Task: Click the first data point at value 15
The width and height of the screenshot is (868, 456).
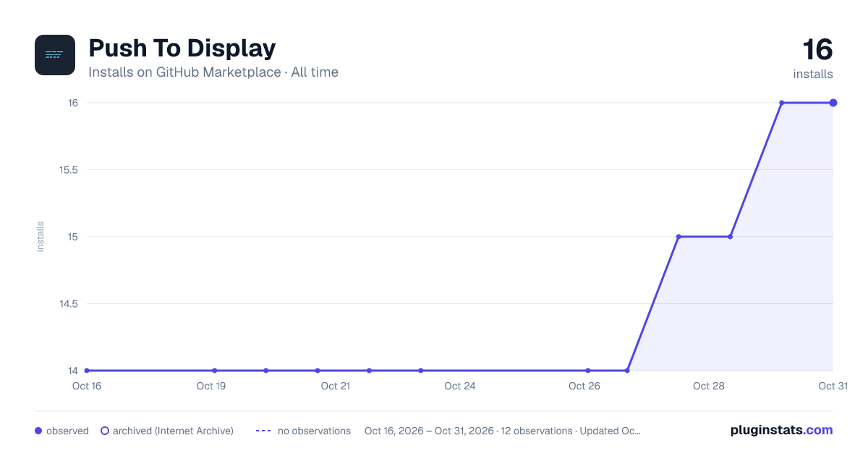Action: pos(678,237)
